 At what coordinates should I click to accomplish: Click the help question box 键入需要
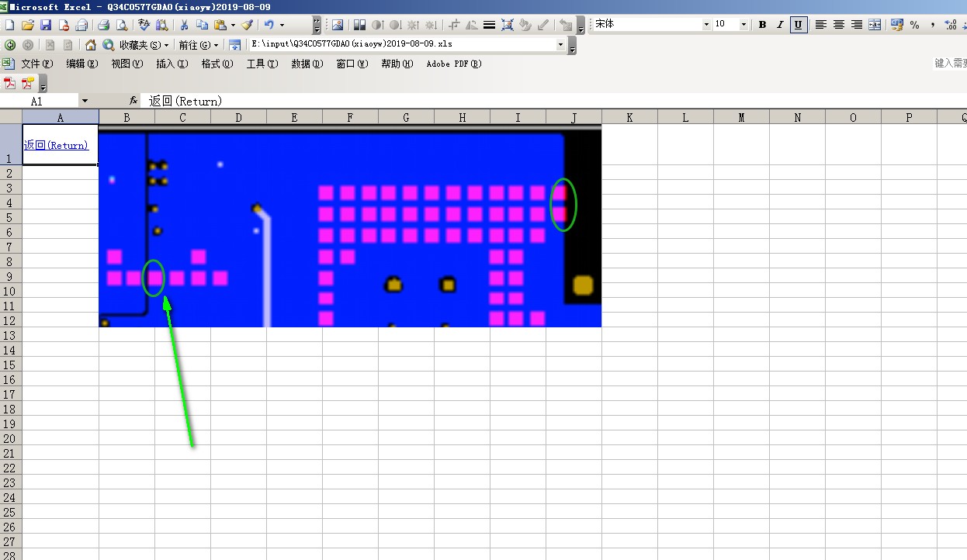pos(951,64)
